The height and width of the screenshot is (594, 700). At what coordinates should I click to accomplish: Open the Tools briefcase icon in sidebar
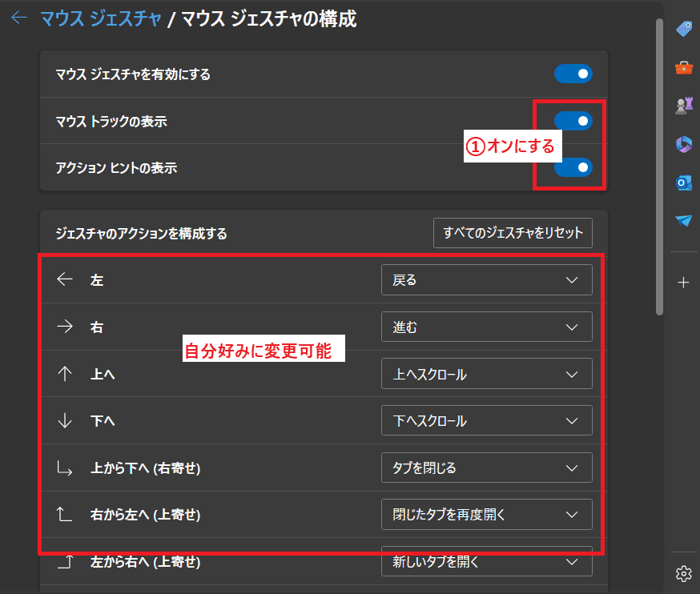(x=683, y=67)
